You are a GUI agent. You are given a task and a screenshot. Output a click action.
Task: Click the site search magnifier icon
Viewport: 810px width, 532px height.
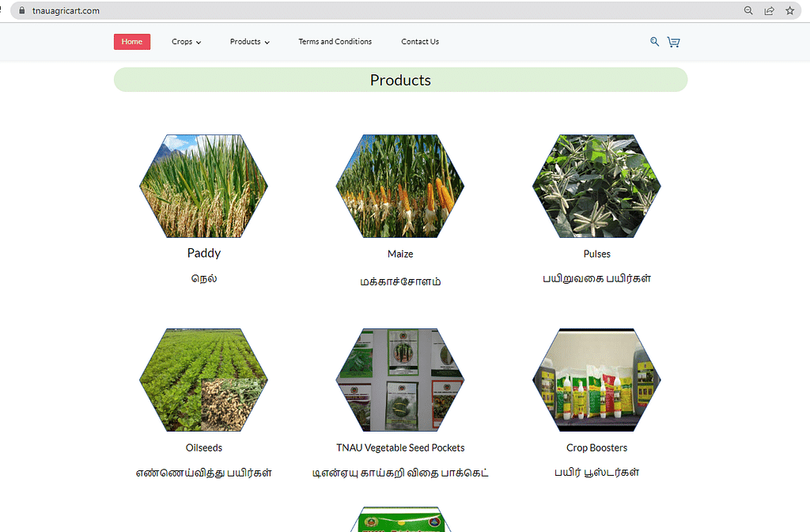point(654,42)
